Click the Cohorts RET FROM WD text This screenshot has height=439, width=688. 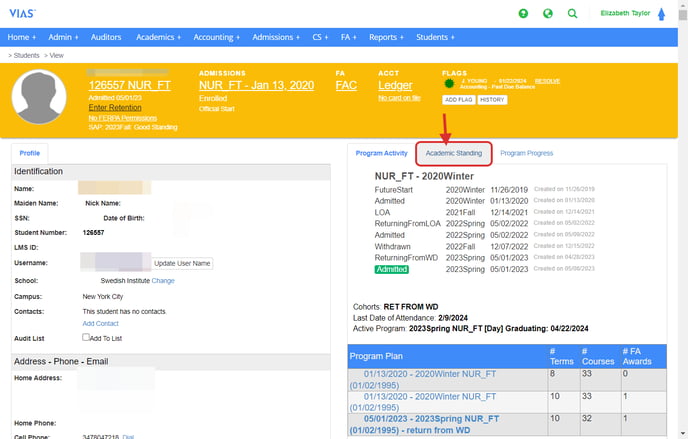pos(395,307)
